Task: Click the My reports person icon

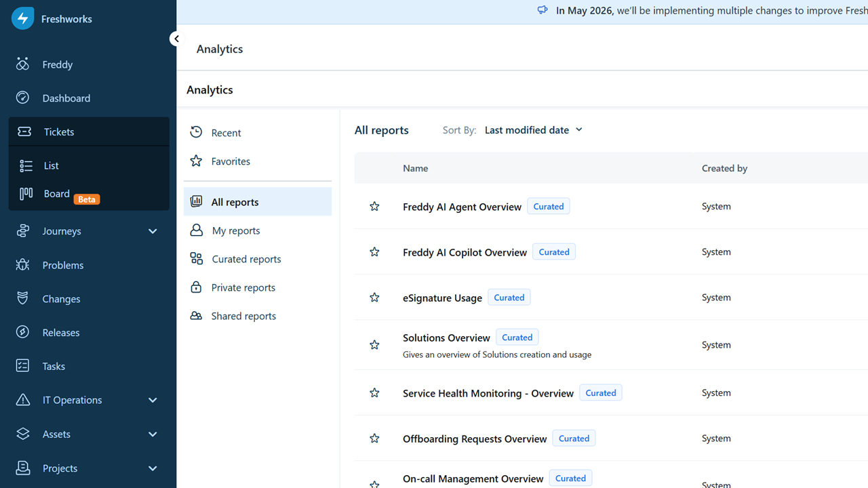Action: pos(196,230)
